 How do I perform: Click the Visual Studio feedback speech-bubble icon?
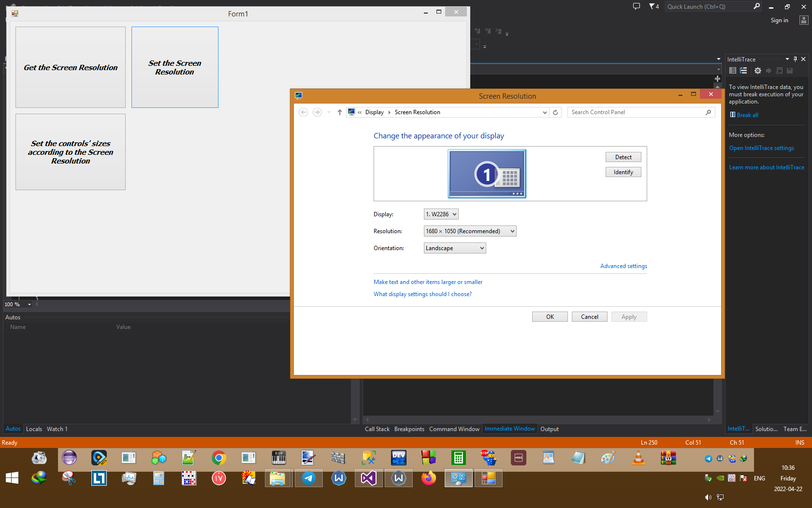(x=637, y=6)
